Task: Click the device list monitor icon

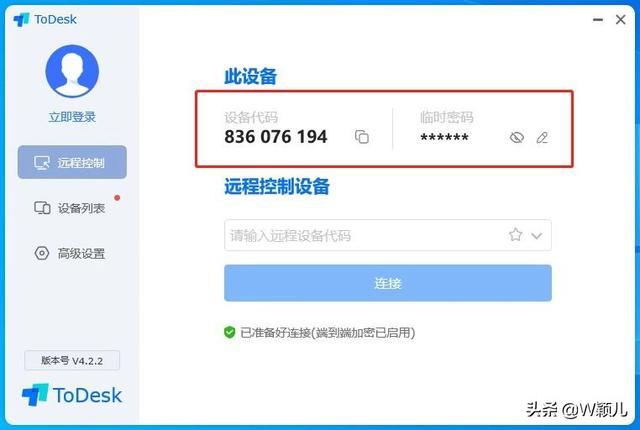Action: (42, 208)
